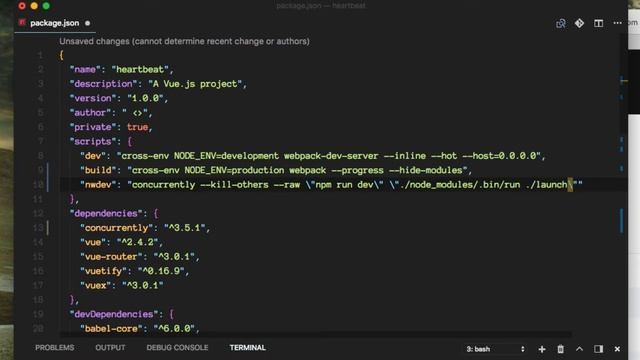Click the "vue" dependency key
The height and width of the screenshot is (360, 640).
tap(93, 242)
